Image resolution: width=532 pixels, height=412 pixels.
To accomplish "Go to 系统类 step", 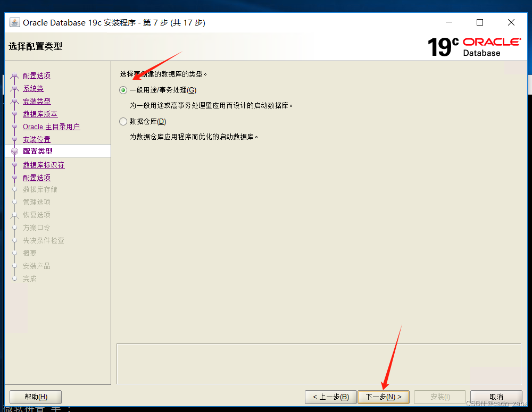I will point(33,88).
